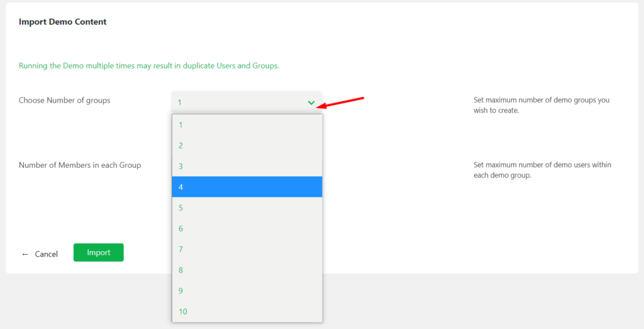The width and height of the screenshot is (644, 329).
Task: Click the demo groups help description
Action: 541,105
